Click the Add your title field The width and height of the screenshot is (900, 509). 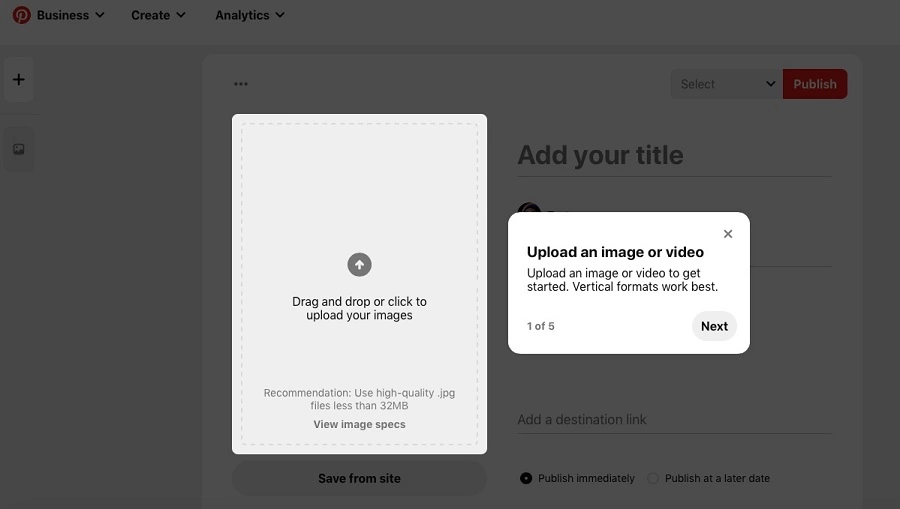tap(673, 155)
